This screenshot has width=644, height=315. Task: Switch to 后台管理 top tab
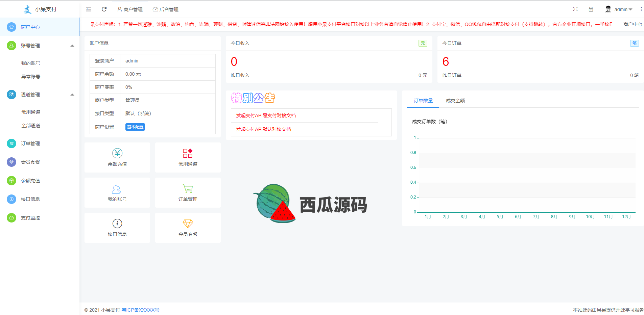click(166, 9)
